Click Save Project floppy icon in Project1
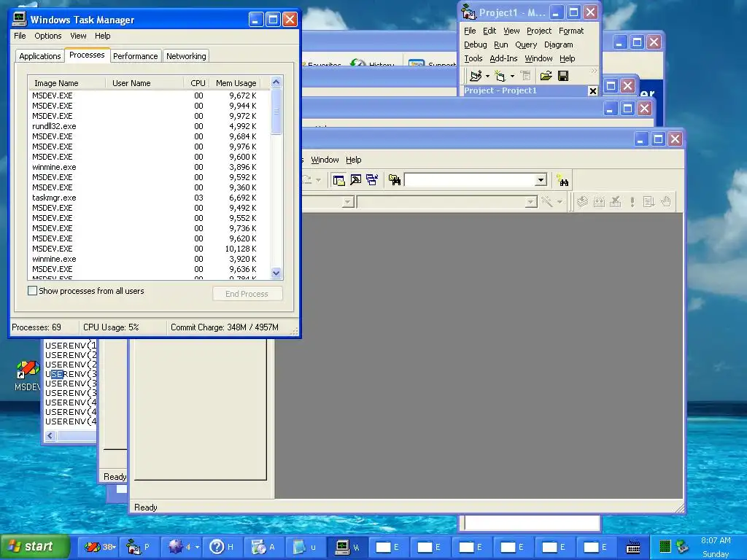The width and height of the screenshot is (747, 560). 563,76
